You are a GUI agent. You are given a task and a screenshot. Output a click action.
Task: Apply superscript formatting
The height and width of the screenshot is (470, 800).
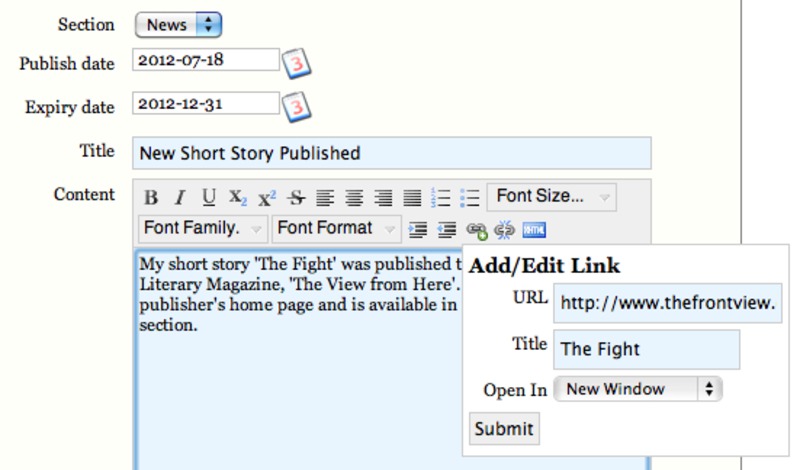coord(266,197)
